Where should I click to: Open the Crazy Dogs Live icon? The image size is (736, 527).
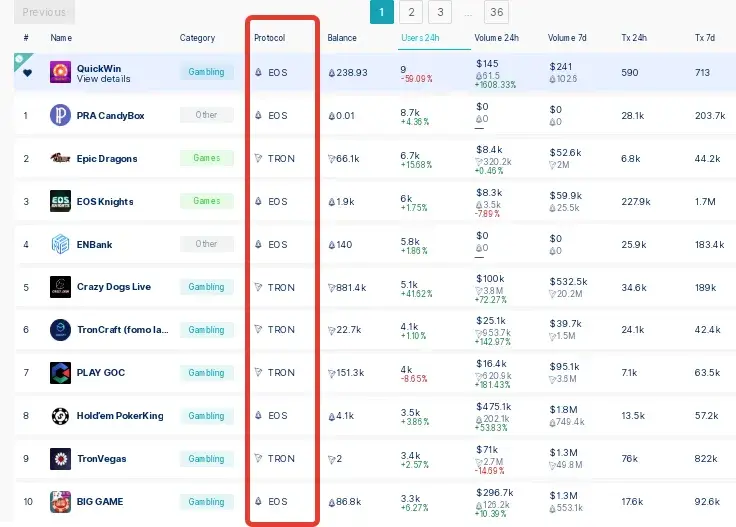tap(60, 287)
